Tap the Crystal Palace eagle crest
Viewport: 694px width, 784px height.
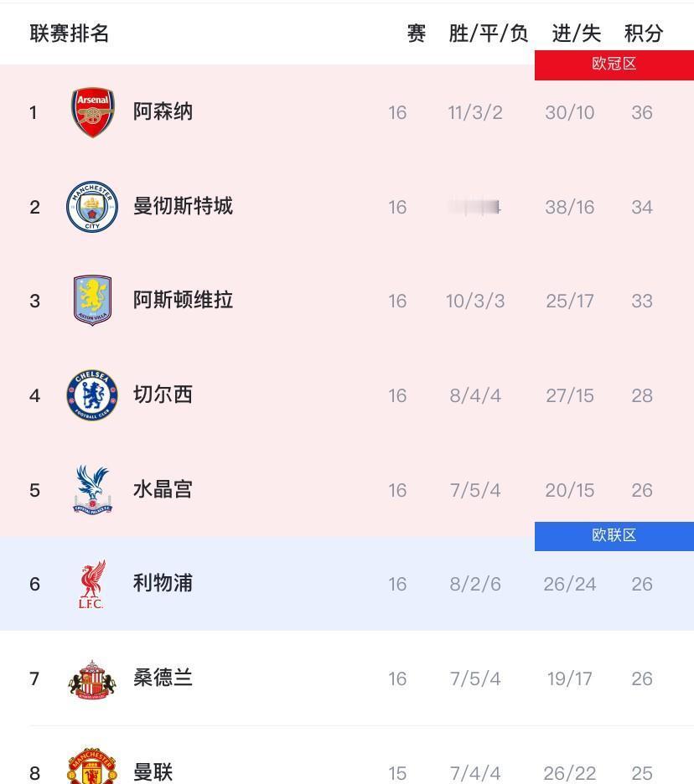click(92, 490)
